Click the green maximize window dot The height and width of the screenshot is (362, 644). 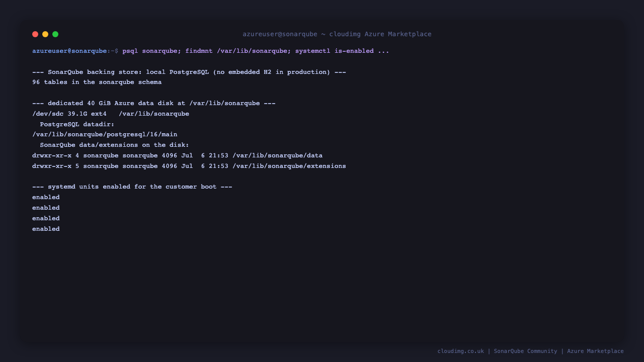[55, 34]
